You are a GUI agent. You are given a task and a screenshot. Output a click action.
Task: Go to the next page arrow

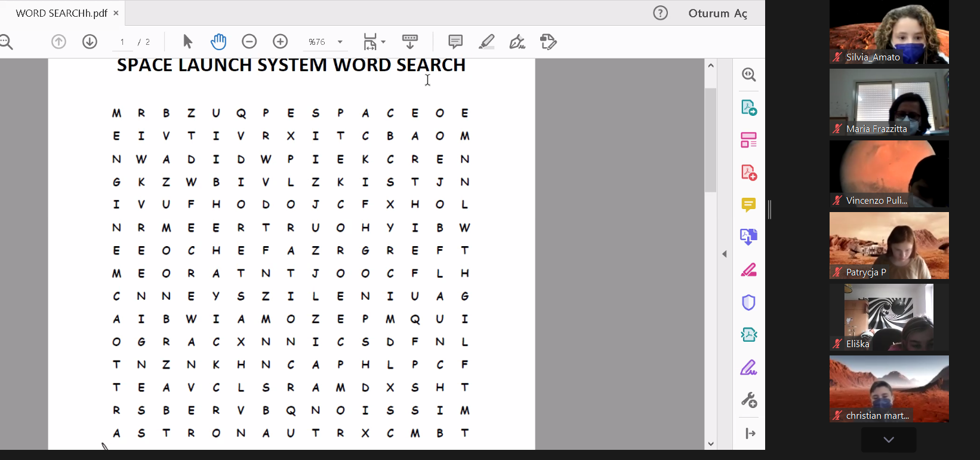pos(90,42)
